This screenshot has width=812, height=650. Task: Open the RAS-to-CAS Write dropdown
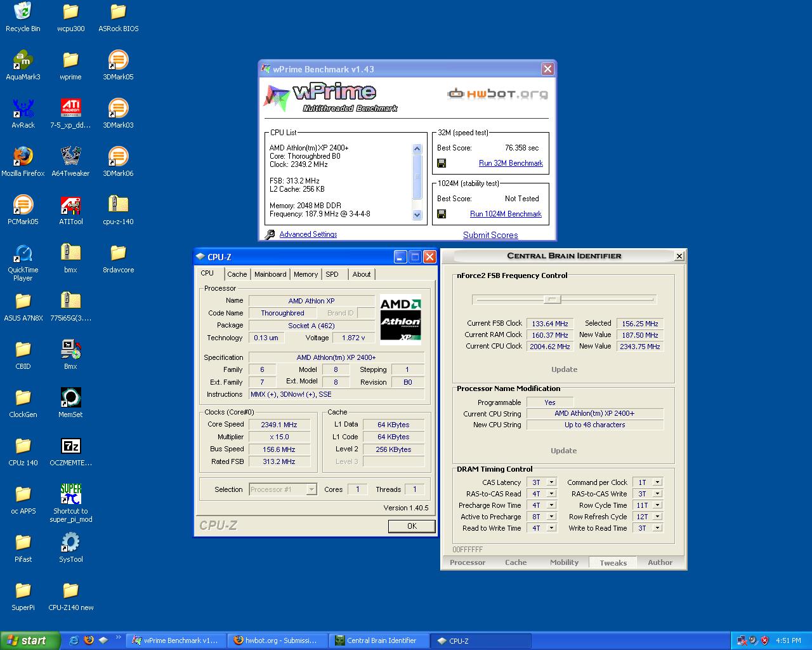click(657, 494)
